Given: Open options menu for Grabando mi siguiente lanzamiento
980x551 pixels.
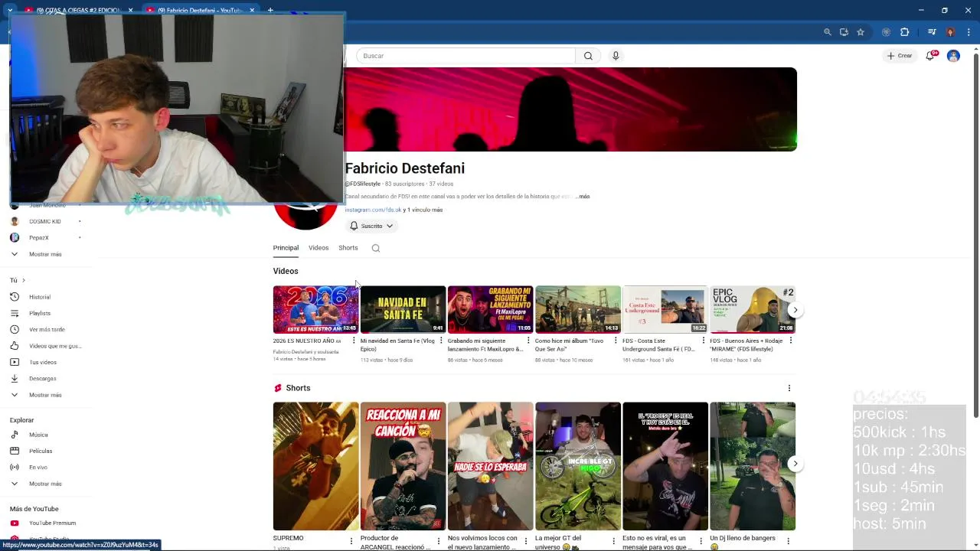Looking at the screenshot, I should [528, 341].
